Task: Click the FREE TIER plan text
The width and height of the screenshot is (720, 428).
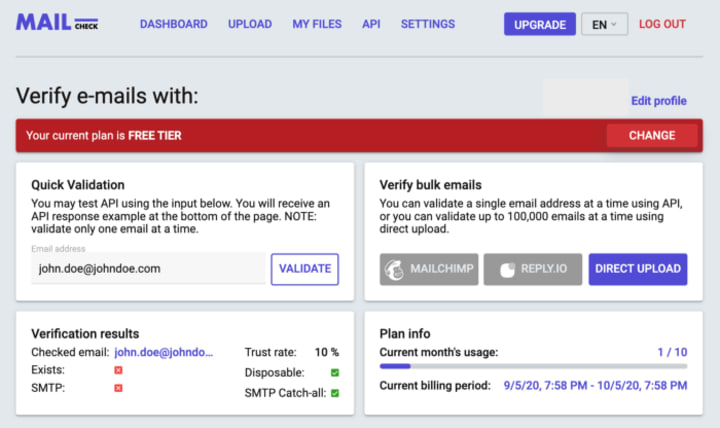Action: coord(155,135)
